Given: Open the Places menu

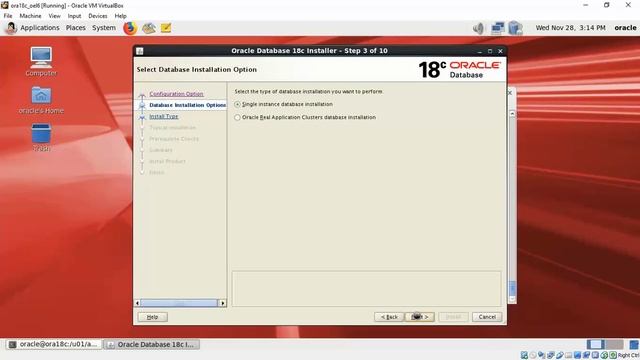Looking at the screenshot, I should pos(76,28).
